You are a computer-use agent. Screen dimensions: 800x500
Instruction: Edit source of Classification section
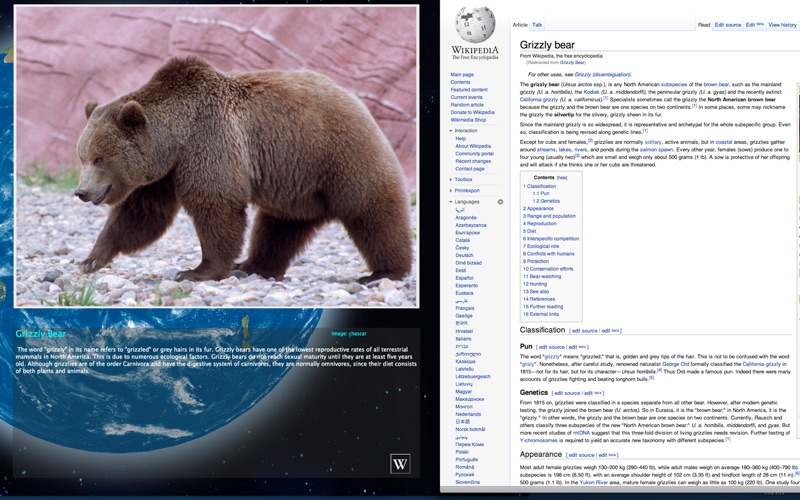pyautogui.click(x=584, y=331)
